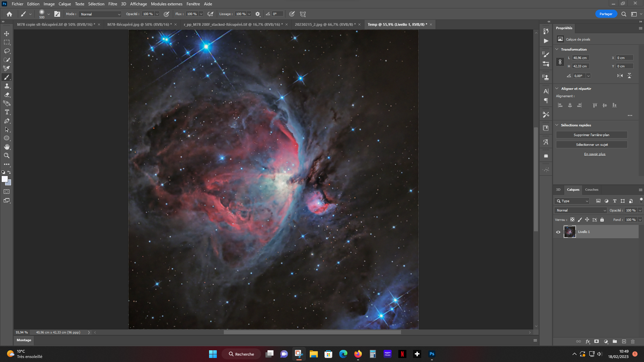
Task: Select the Eraser tool
Action: (x=7, y=95)
